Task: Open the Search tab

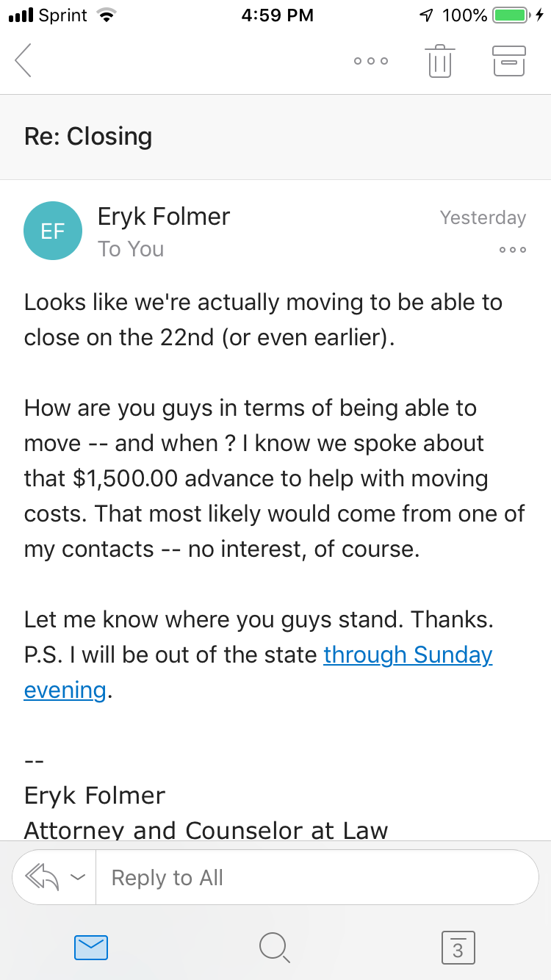Action: (x=275, y=948)
